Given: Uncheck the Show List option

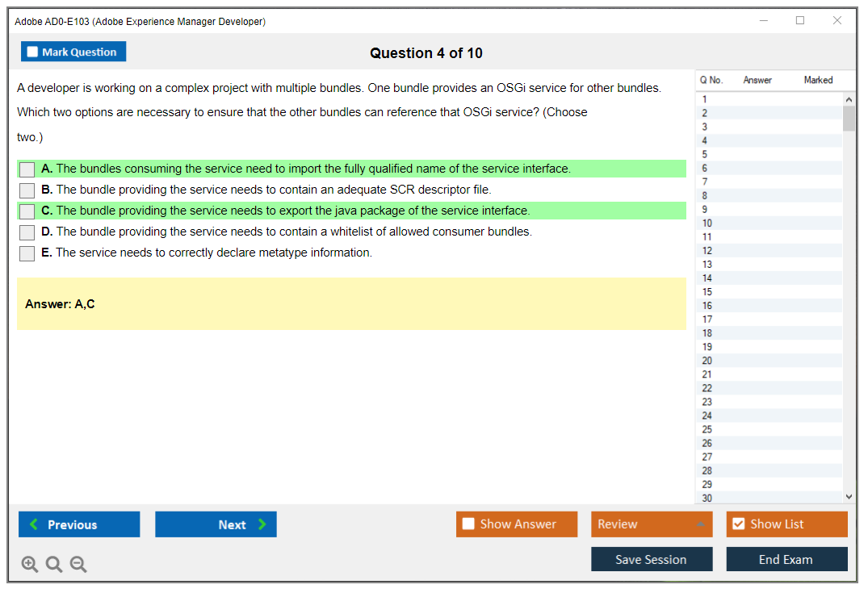Looking at the screenshot, I should tap(738, 524).
